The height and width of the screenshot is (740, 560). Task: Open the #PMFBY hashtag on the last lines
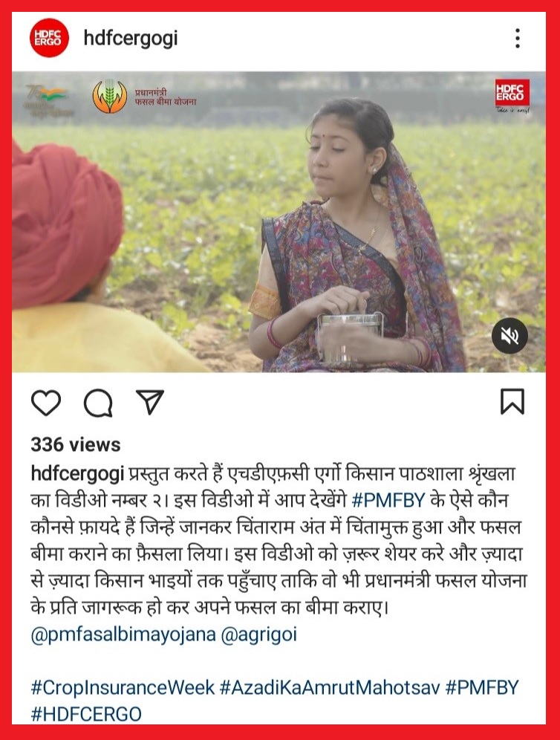coord(482,687)
